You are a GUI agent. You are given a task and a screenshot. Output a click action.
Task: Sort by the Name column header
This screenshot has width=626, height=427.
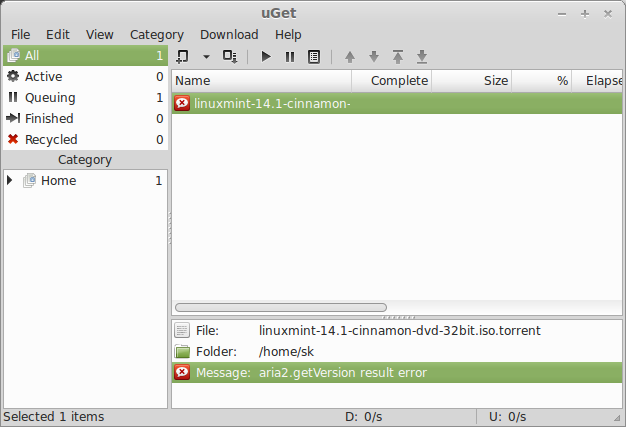tap(261, 81)
